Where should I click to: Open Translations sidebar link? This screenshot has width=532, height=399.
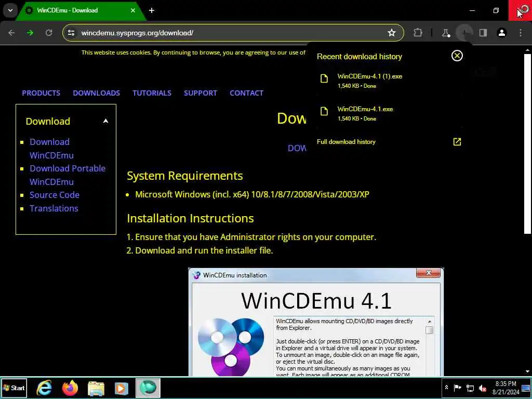[x=54, y=208]
